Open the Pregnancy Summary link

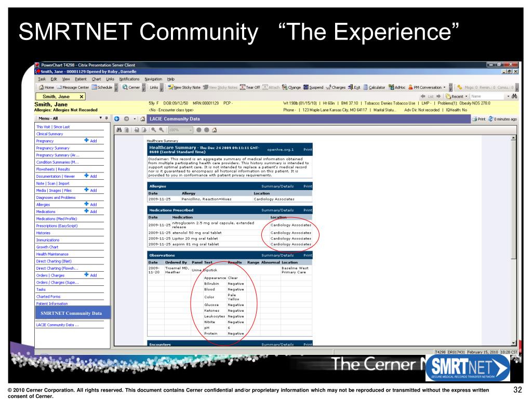52,148
